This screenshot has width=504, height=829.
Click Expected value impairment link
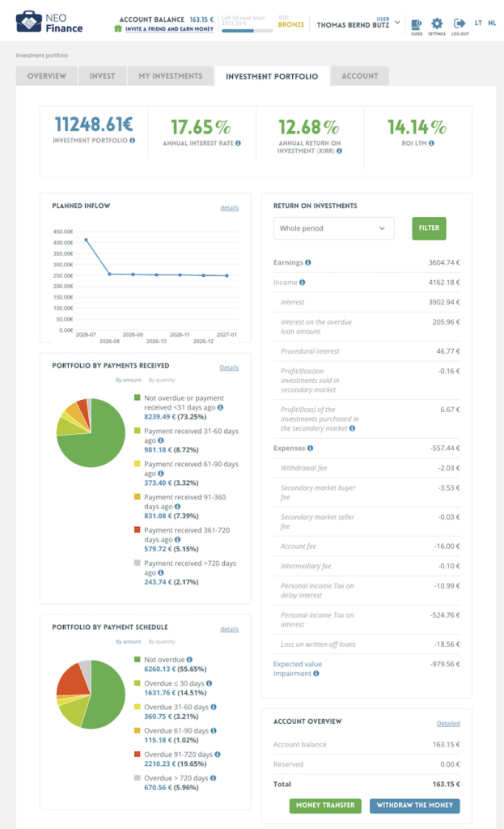298,669
